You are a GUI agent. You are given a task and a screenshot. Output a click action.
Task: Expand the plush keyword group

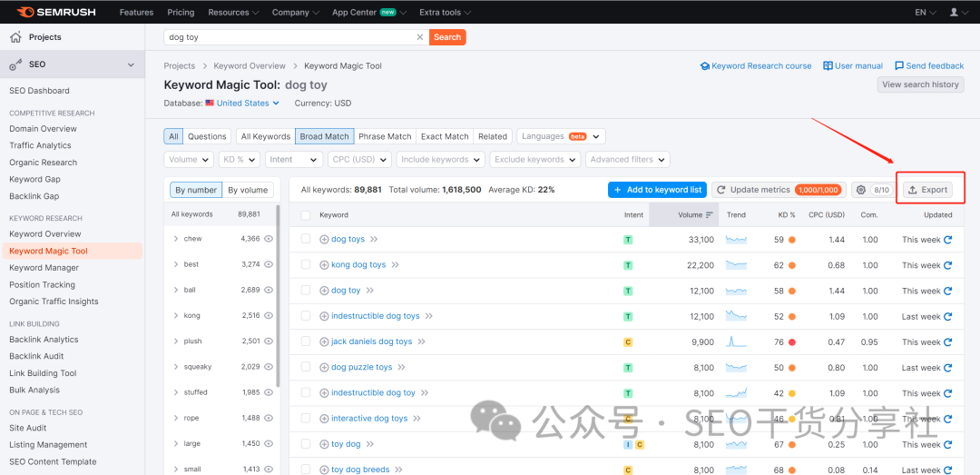[176, 341]
